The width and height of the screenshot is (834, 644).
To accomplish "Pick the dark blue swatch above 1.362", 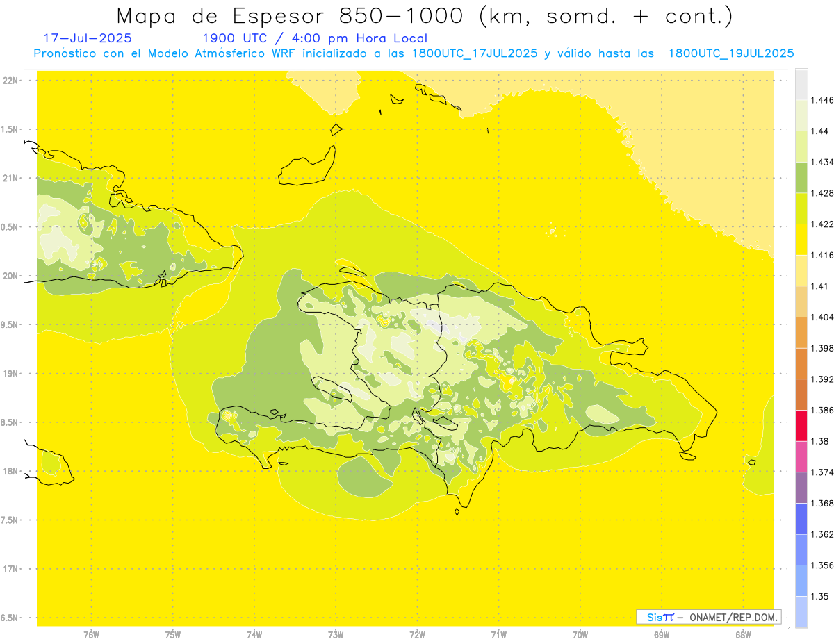I will click(801, 518).
